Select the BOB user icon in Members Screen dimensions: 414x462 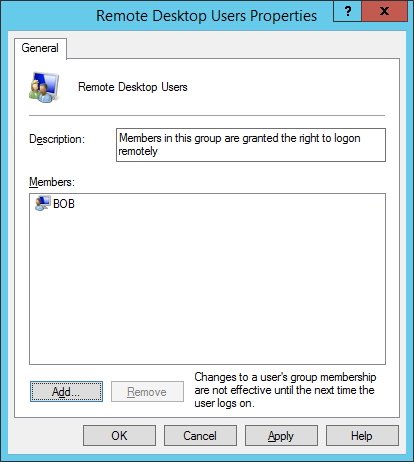click(x=42, y=203)
